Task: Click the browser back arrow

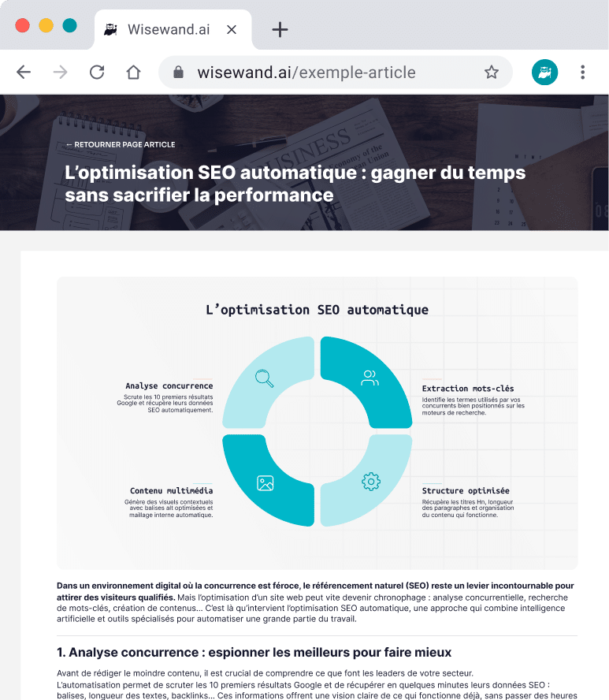Action: pos(24,73)
